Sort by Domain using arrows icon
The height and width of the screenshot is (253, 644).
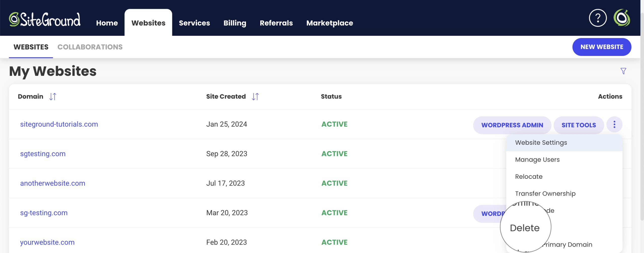click(x=53, y=96)
